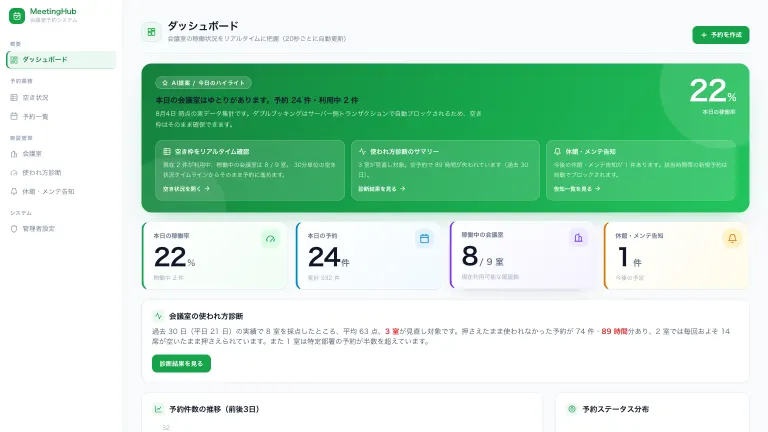Click the 予約ステータス分布 heading
The height and width of the screenshot is (432, 768).
[x=616, y=409]
